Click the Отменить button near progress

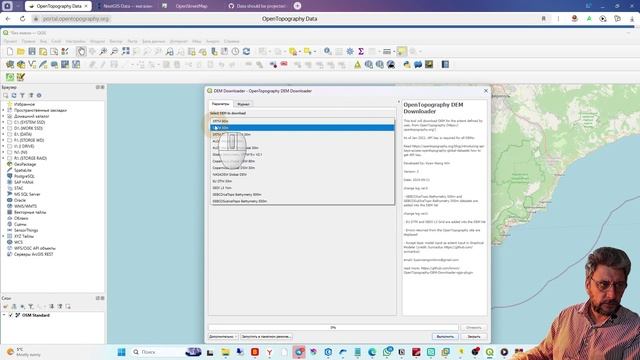point(474,327)
